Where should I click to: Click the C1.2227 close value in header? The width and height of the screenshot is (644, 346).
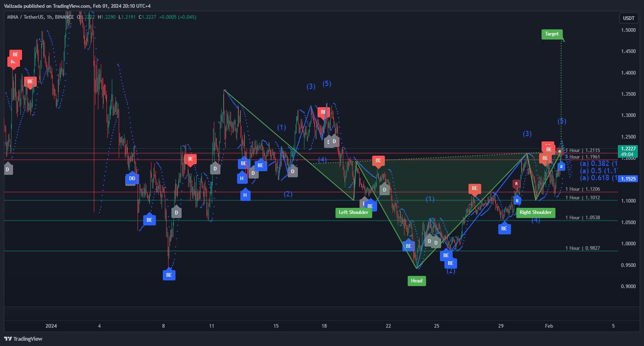point(147,17)
